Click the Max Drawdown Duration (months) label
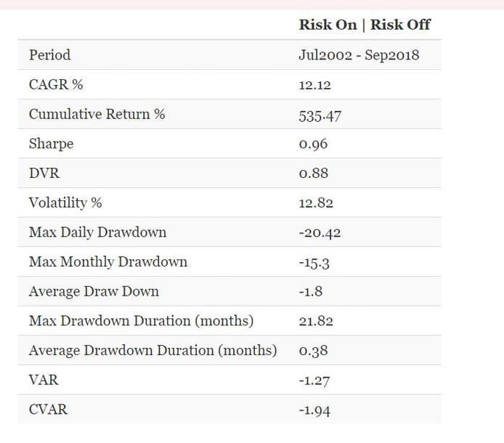This screenshot has height=443, width=504. click(x=141, y=320)
